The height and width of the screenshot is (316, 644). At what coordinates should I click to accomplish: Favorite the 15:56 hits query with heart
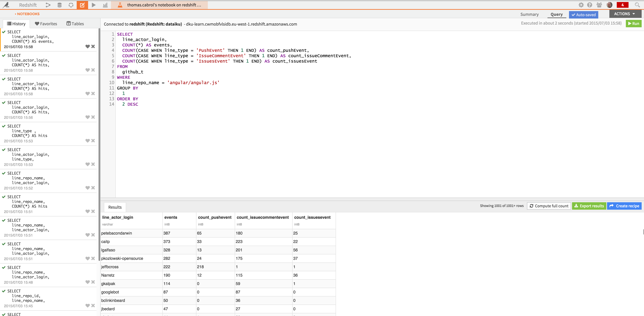pyautogui.click(x=87, y=117)
